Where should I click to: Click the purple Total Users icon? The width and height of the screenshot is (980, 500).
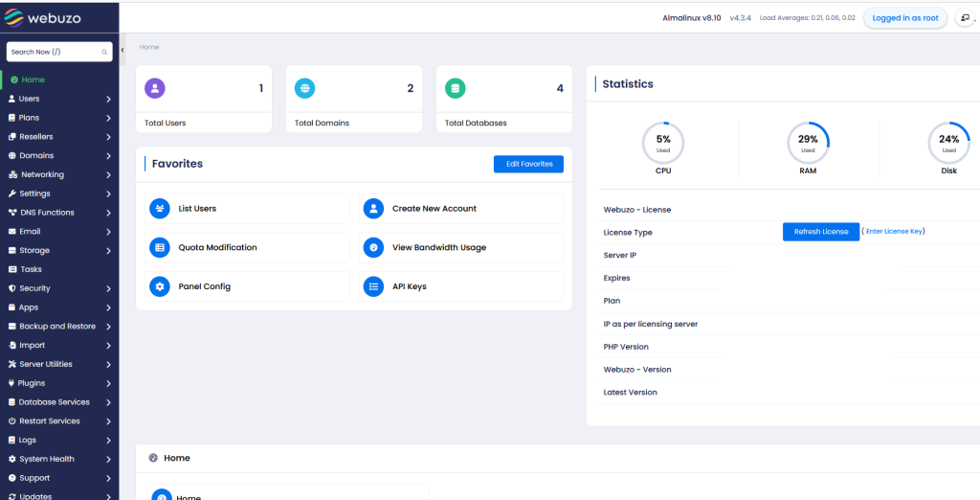tap(155, 88)
